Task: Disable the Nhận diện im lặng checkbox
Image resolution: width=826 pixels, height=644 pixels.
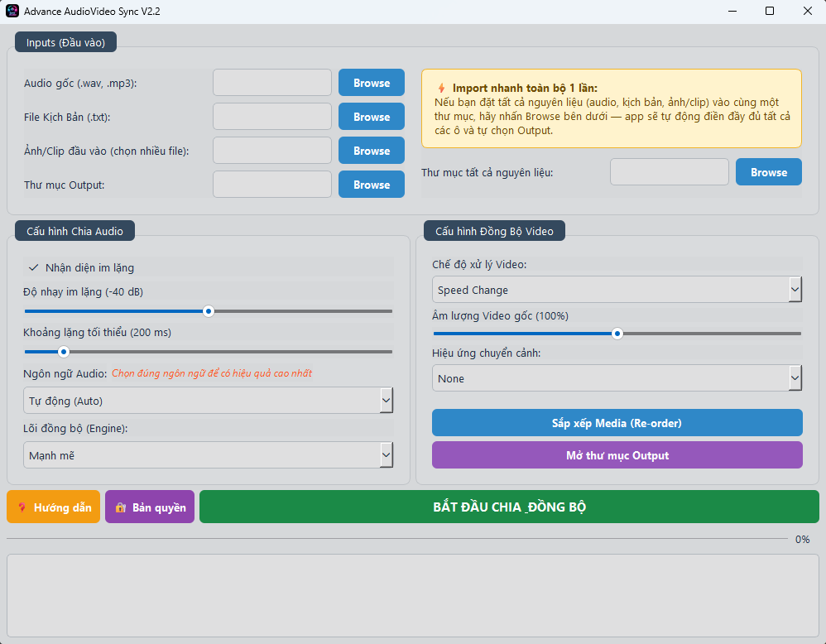Action: point(34,267)
